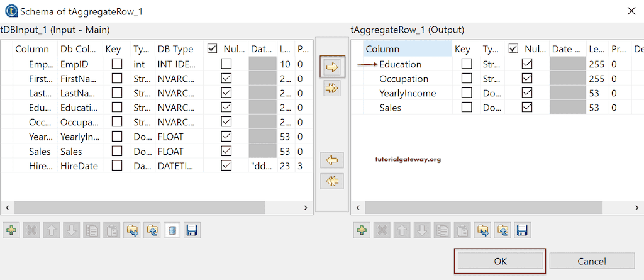Click the DB Type column header in the input table
The image size is (644, 280).
pyautogui.click(x=179, y=49)
